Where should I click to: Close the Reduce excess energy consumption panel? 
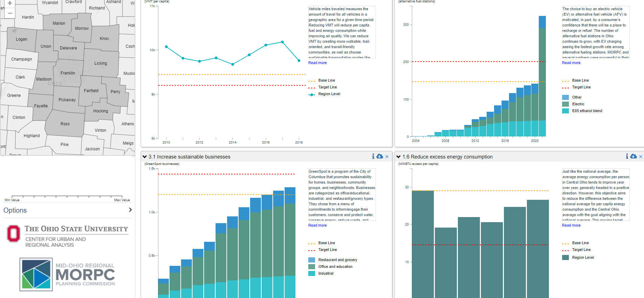(641, 156)
